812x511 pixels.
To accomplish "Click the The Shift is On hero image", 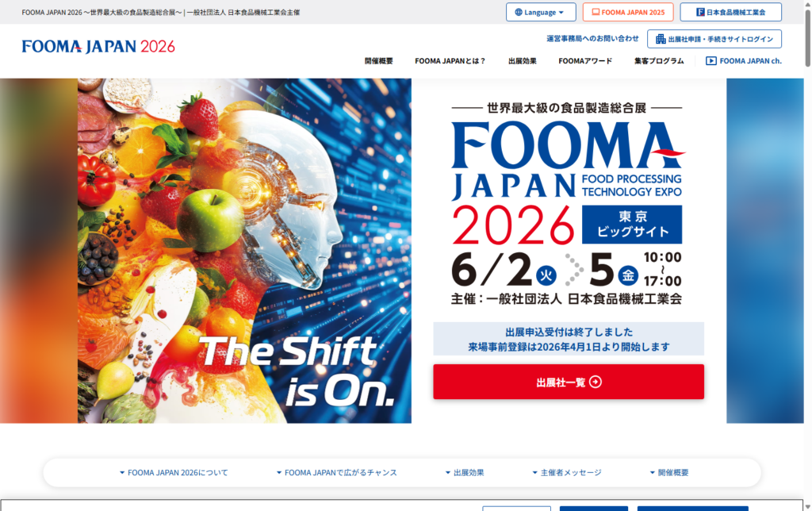I will [x=244, y=251].
